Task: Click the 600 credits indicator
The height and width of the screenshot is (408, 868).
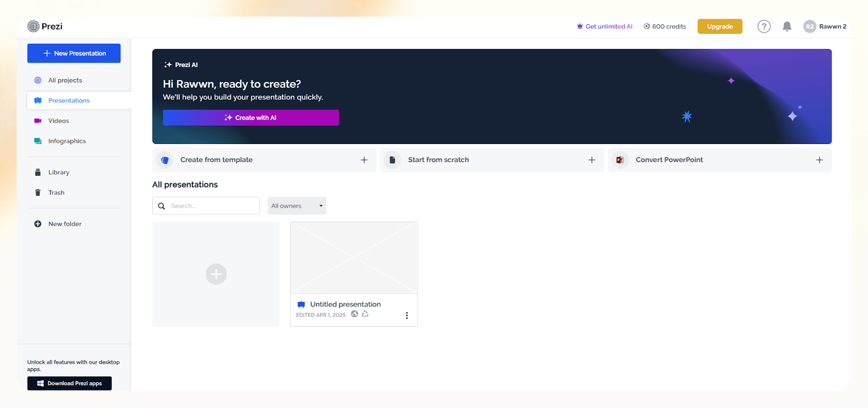Action: pos(665,27)
